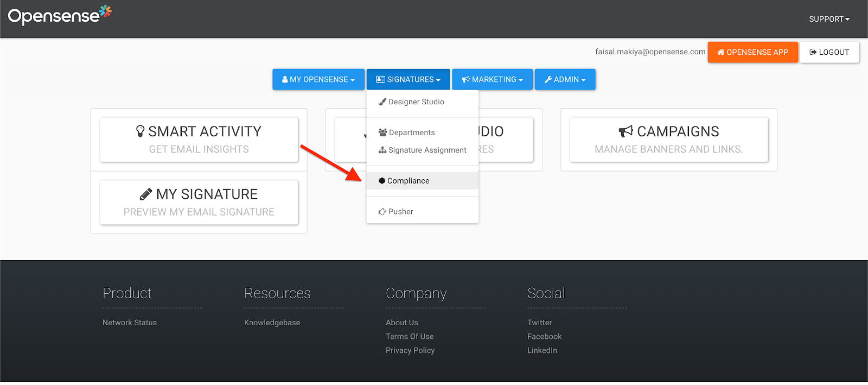Click the faisal.makiya@opensense.com email text

[650, 52]
